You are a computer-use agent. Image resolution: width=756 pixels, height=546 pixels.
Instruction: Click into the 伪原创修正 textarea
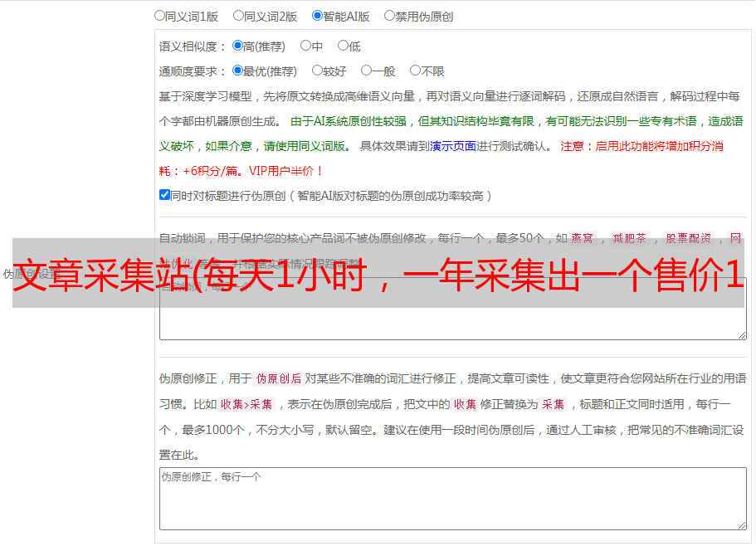coord(453,499)
